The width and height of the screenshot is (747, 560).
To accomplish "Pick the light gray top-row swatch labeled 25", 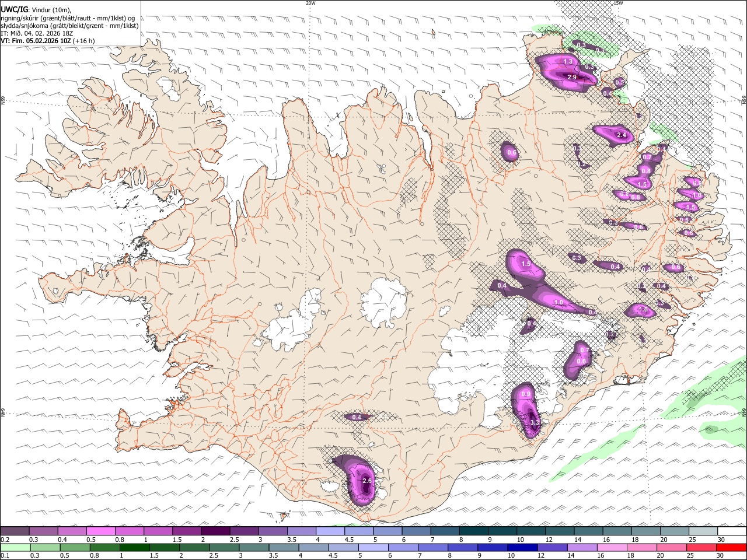I will click(x=703, y=531).
